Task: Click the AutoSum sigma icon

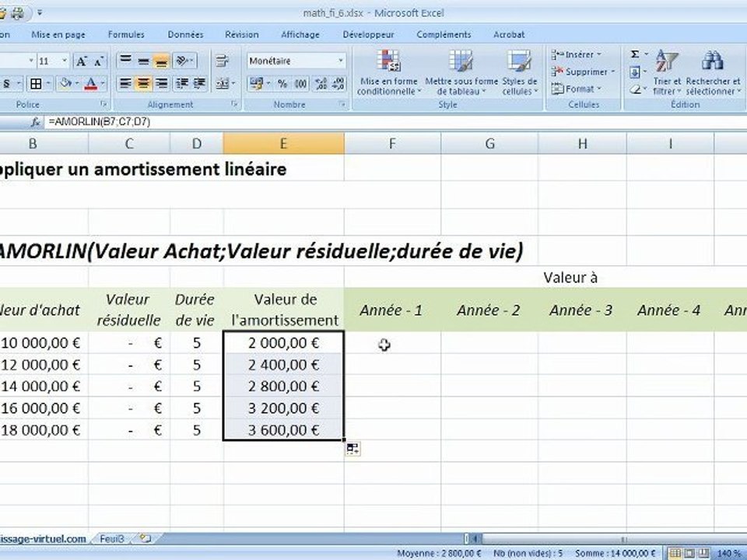Action: point(635,54)
